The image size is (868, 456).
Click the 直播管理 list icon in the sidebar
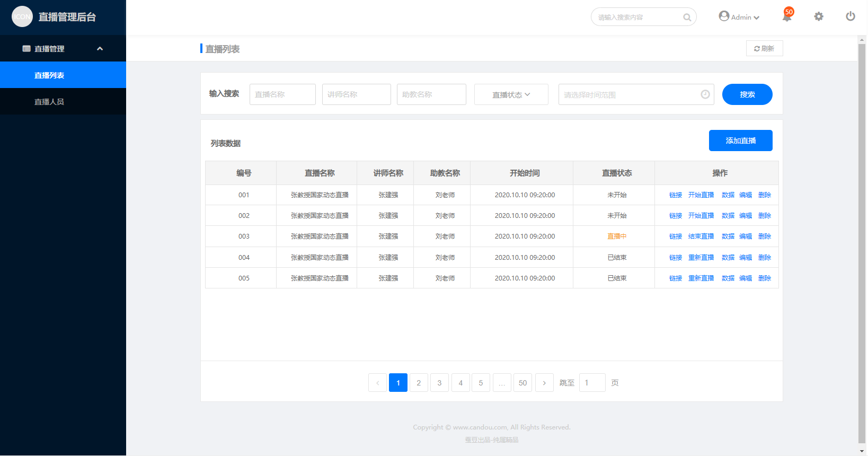point(26,49)
